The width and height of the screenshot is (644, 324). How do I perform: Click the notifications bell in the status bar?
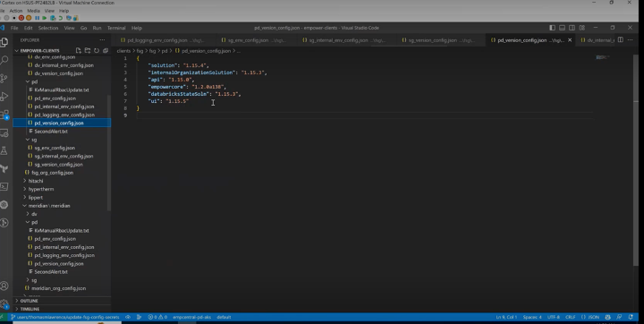coord(631,317)
